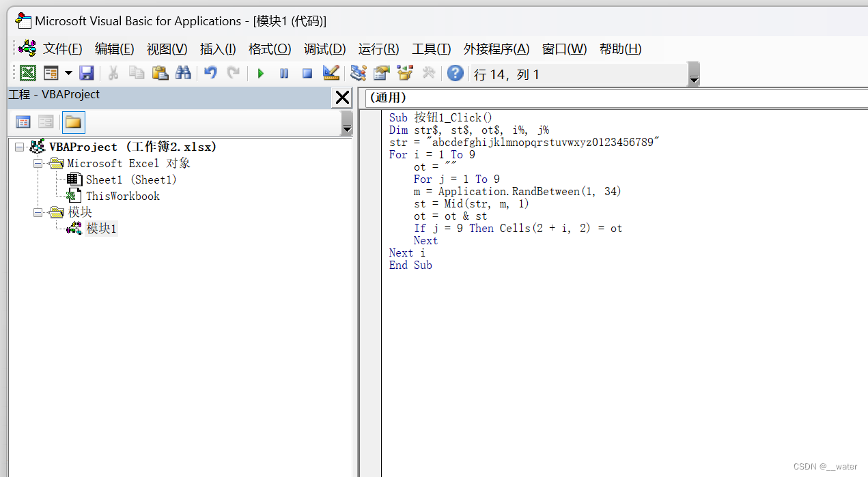Undo the last edit
This screenshot has width=868, height=477.
point(210,73)
